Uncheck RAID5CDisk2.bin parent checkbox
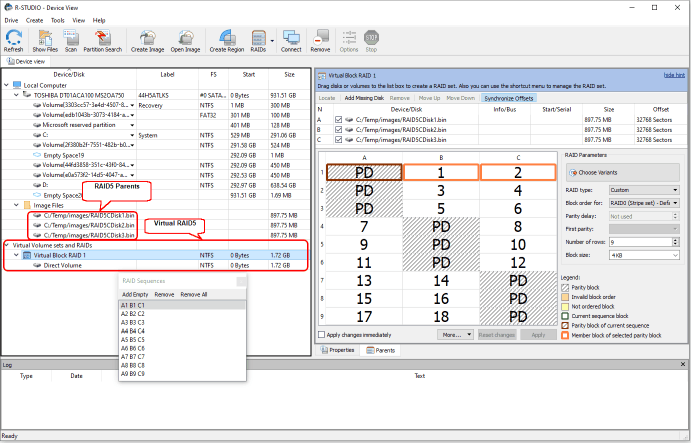The image size is (691, 443). (338, 130)
